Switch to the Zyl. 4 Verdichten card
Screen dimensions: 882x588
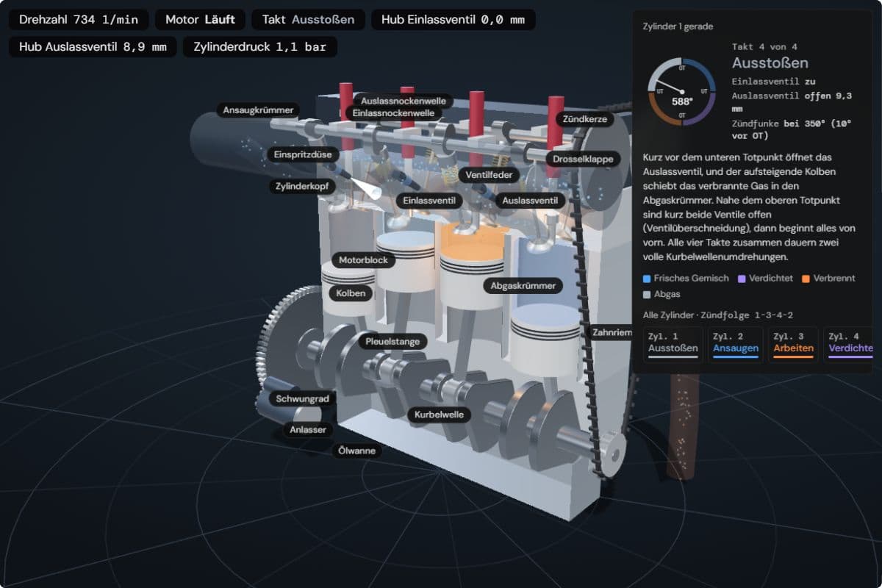[848, 345]
